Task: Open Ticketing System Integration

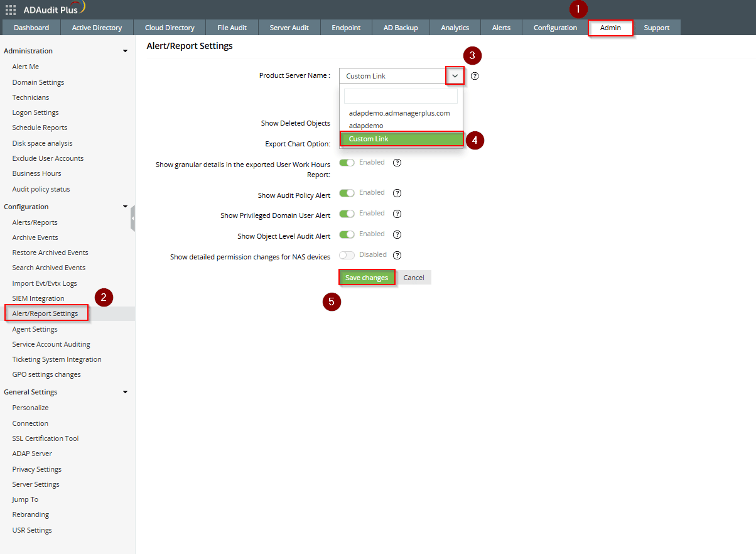Action: click(x=57, y=359)
